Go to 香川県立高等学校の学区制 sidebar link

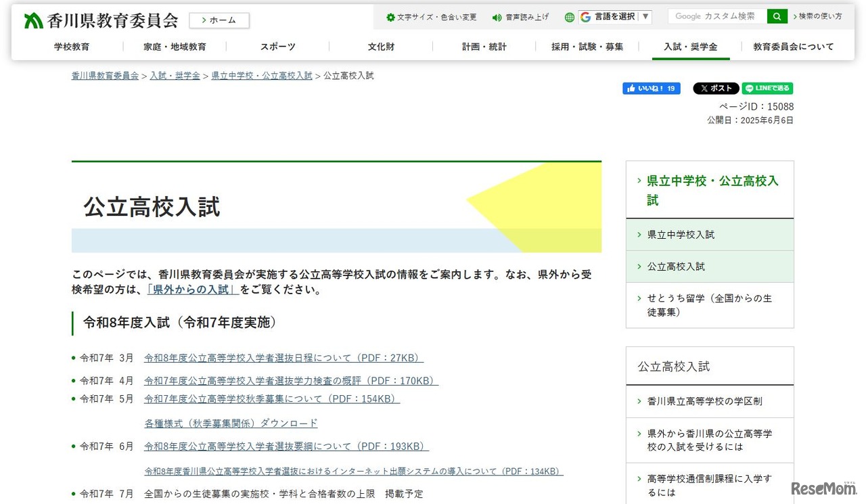coord(704,401)
